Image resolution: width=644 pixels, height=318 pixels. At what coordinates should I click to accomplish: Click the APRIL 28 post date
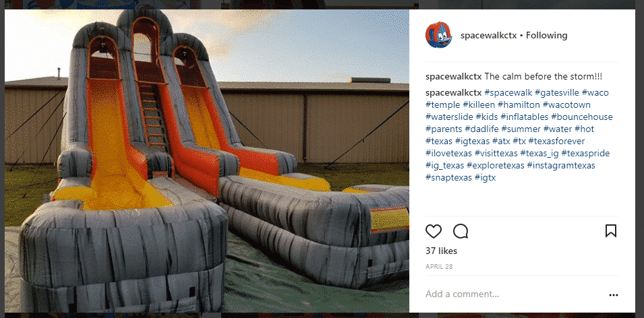coord(439,266)
